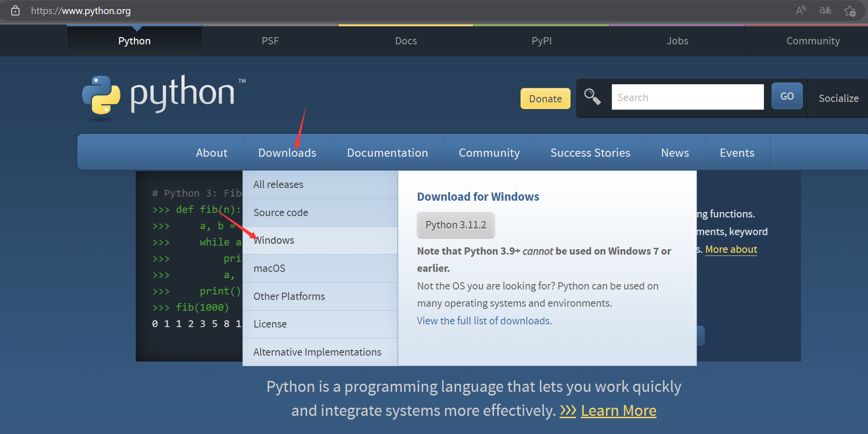Screen dimensions: 868x434
Task: Open the Events navigation menu
Action: coord(737,153)
